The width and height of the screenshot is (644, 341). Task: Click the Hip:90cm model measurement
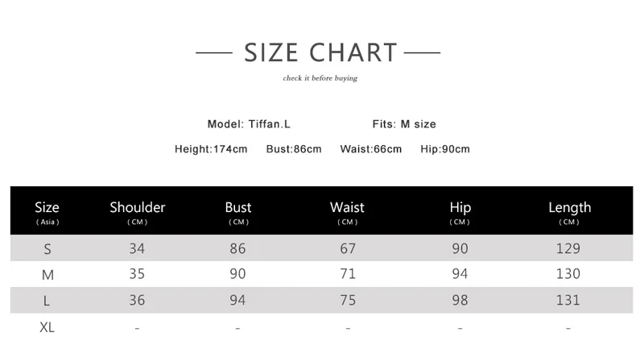tap(445, 149)
